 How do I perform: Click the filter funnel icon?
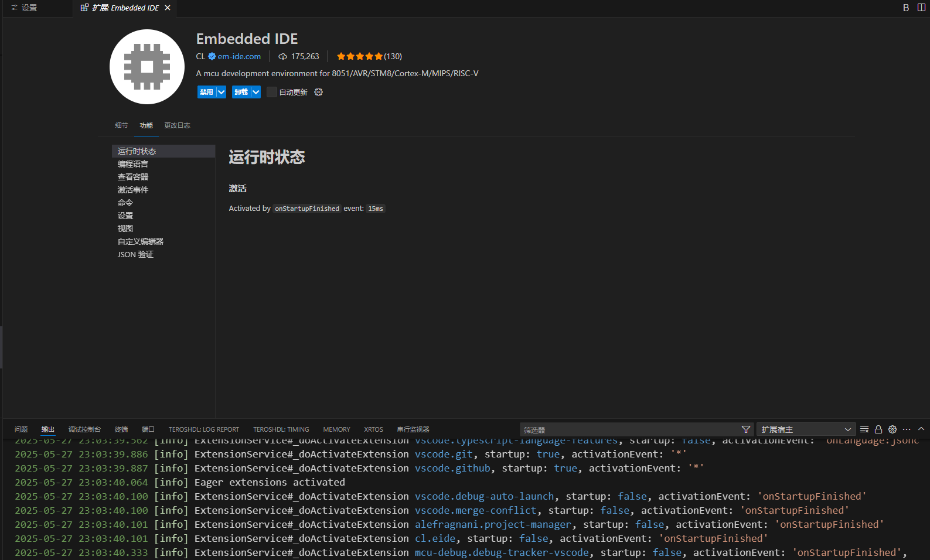click(746, 429)
